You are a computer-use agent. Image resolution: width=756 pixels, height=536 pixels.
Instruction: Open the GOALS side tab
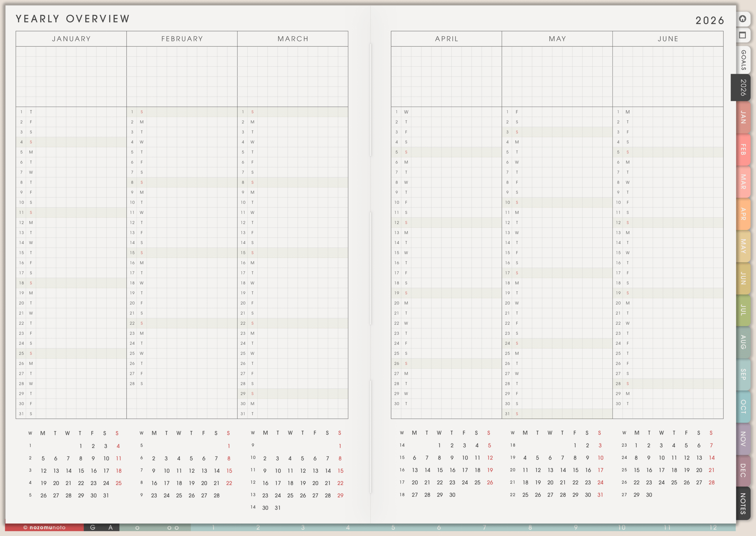[743, 60]
